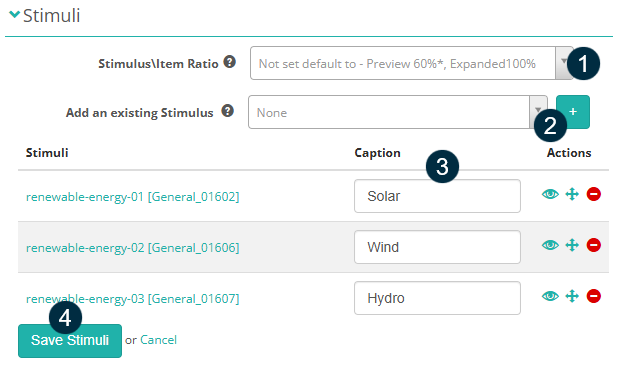Click the plus button to add stimulus

(573, 112)
